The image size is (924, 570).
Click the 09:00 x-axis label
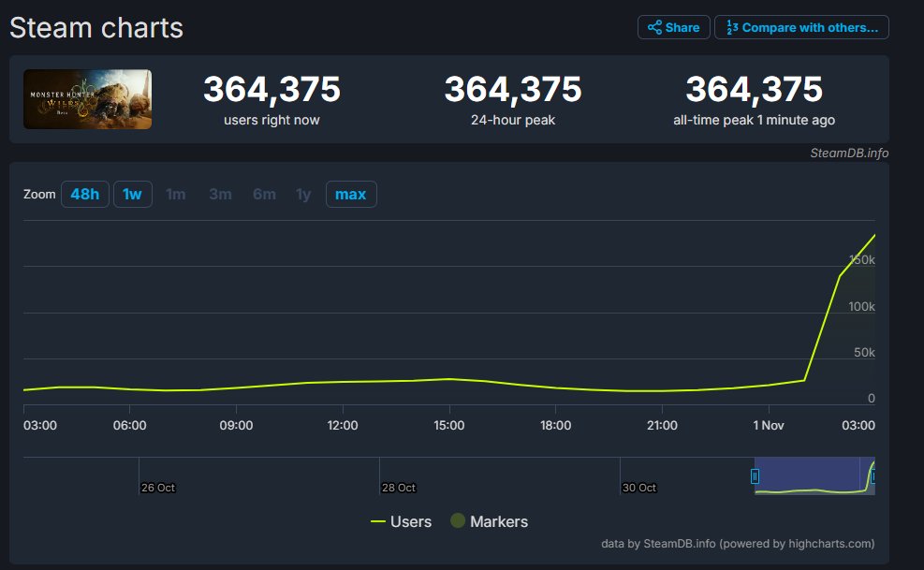coord(236,425)
